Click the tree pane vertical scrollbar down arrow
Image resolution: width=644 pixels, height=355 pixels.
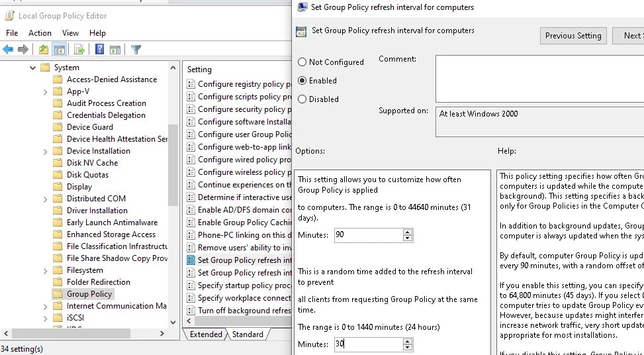173,323
